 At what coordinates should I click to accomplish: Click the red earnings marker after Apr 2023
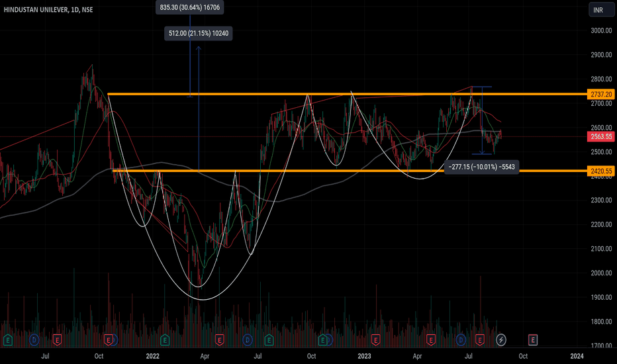point(431,340)
